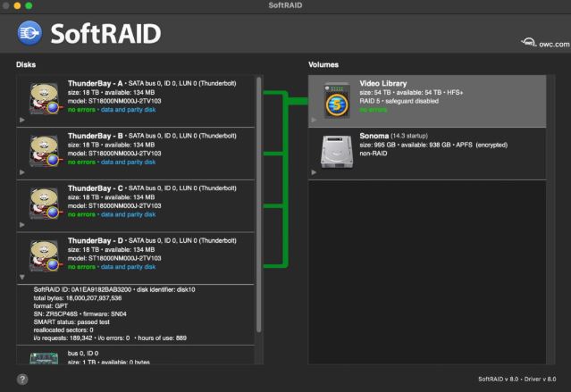
Task: Click "size: 54 TB" line of Video Library
Action: [411, 93]
